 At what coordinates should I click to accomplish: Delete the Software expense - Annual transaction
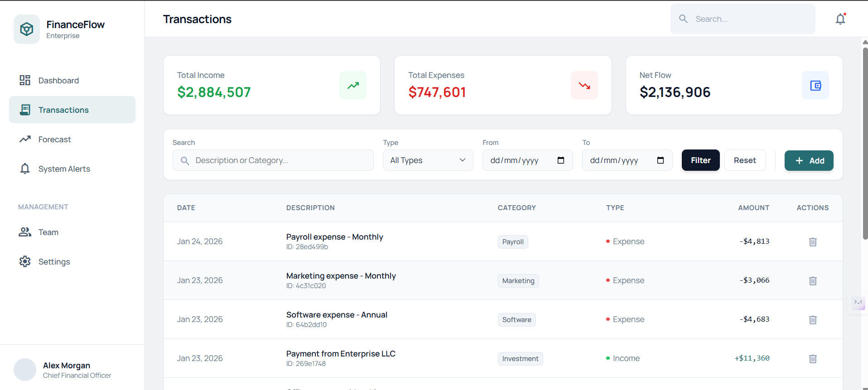click(x=813, y=320)
